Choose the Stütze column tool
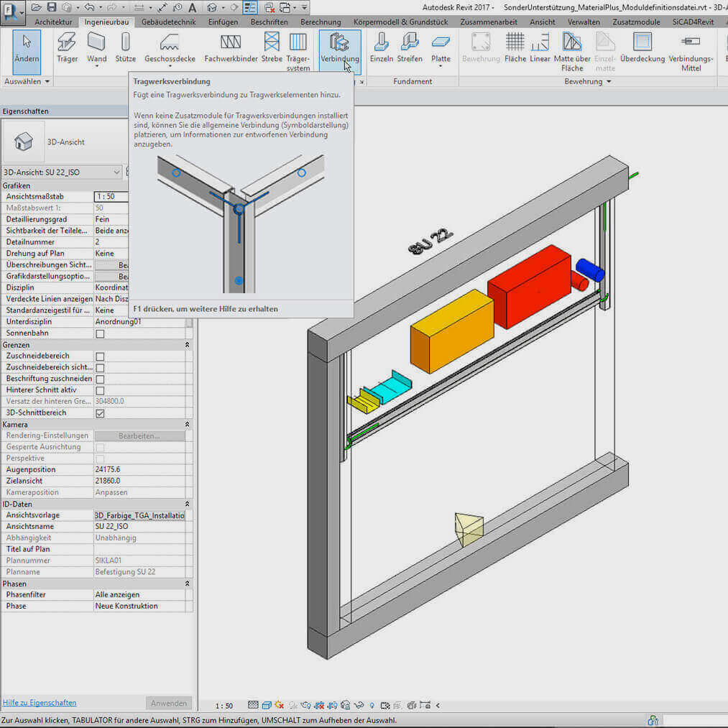This screenshot has width=728, height=728. (125, 47)
